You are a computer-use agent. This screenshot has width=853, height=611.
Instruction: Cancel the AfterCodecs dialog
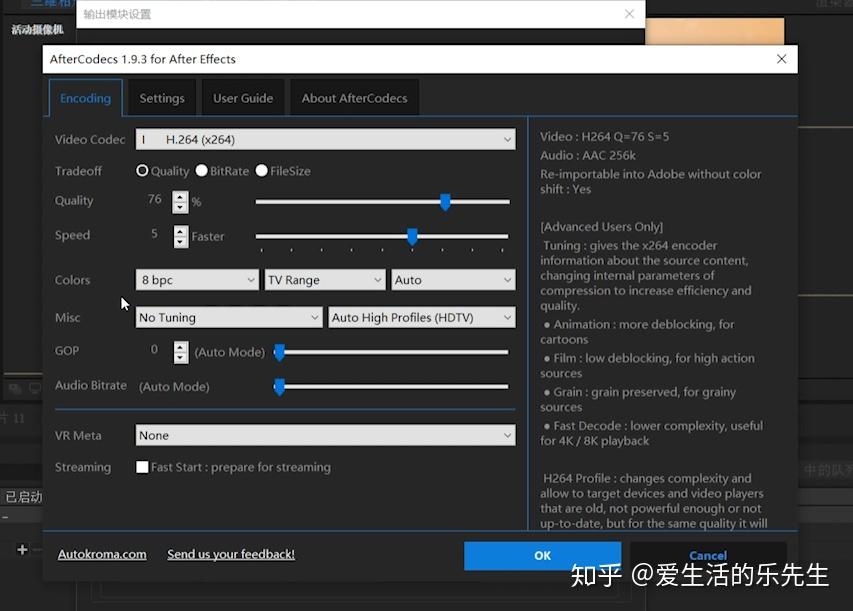coord(707,555)
